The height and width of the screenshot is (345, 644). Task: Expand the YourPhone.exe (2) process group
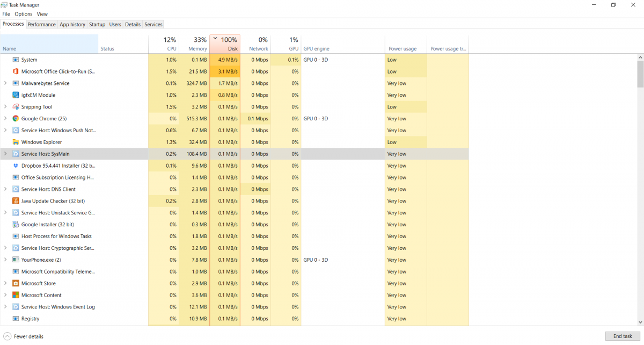[x=5, y=260]
